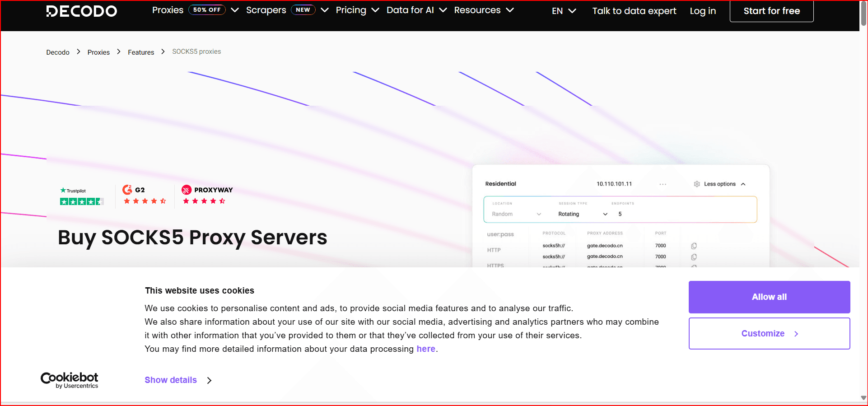
Task: Open the EN language selector
Action: coord(564,11)
